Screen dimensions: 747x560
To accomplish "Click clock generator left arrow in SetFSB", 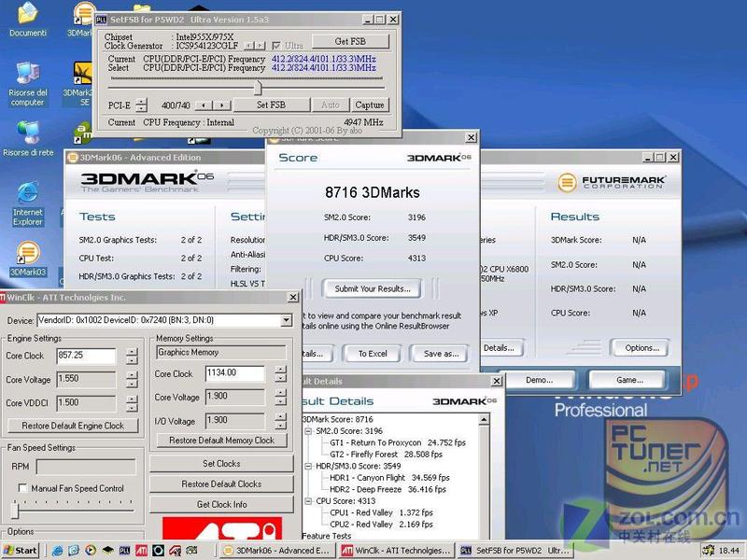I will click(248, 46).
